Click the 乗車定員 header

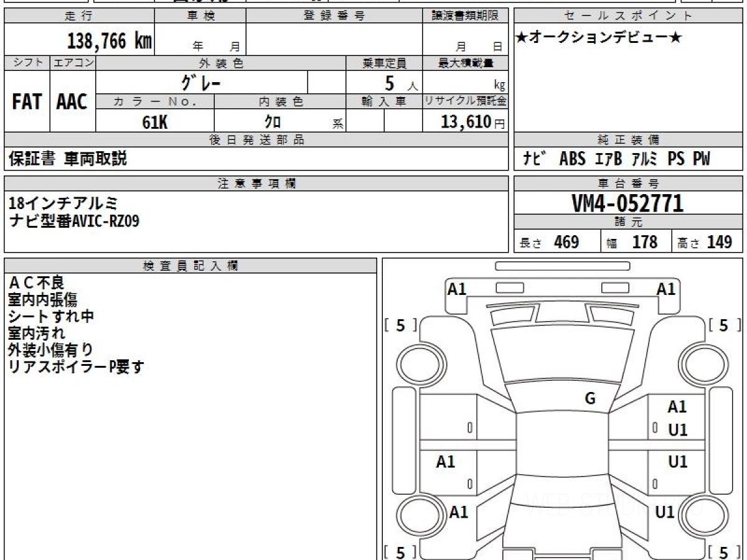click(x=384, y=63)
